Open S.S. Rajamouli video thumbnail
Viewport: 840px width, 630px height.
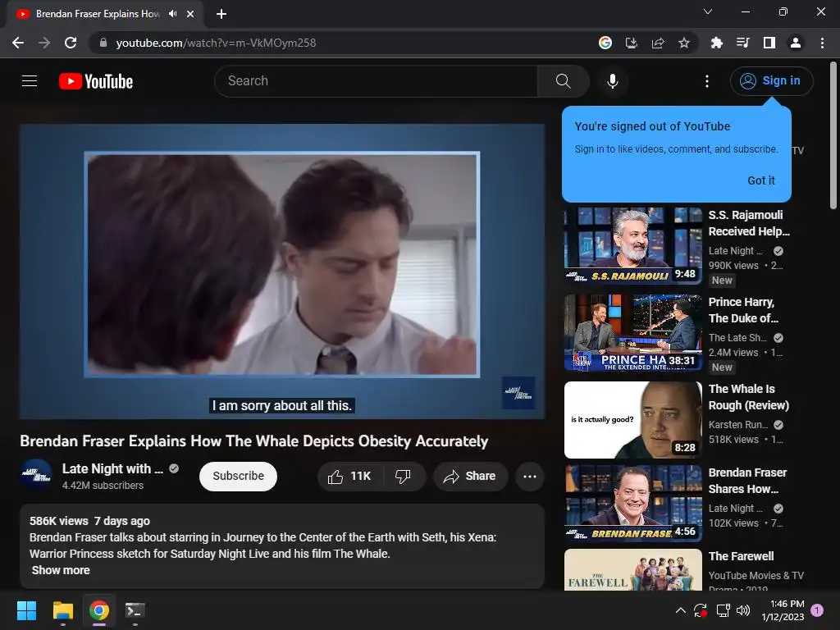point(632,244)
